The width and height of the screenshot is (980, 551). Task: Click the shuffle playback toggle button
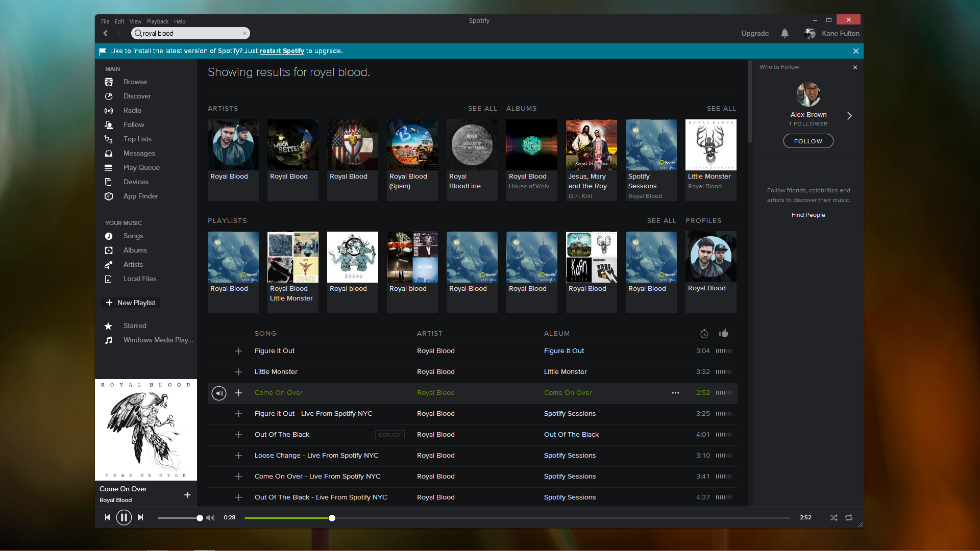pos(834,517)
